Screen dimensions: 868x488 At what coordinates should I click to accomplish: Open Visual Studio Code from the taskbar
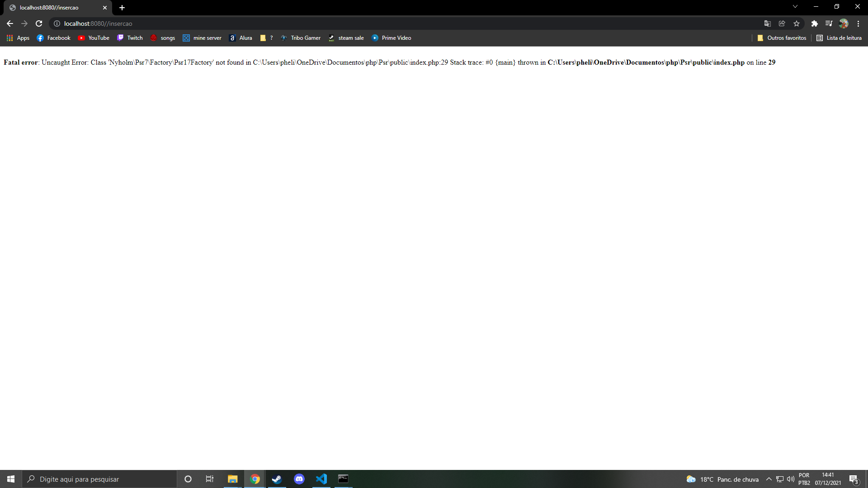[x=321, y=479]
